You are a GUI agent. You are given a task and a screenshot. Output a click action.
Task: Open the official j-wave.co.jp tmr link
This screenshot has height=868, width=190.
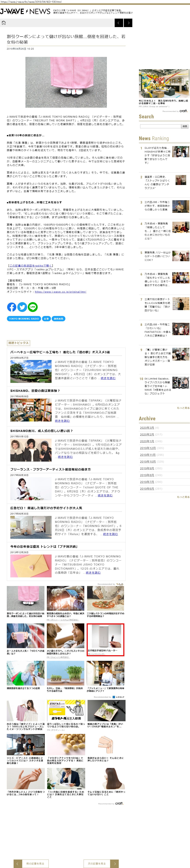pyautogui.click(x=60, y=292)
